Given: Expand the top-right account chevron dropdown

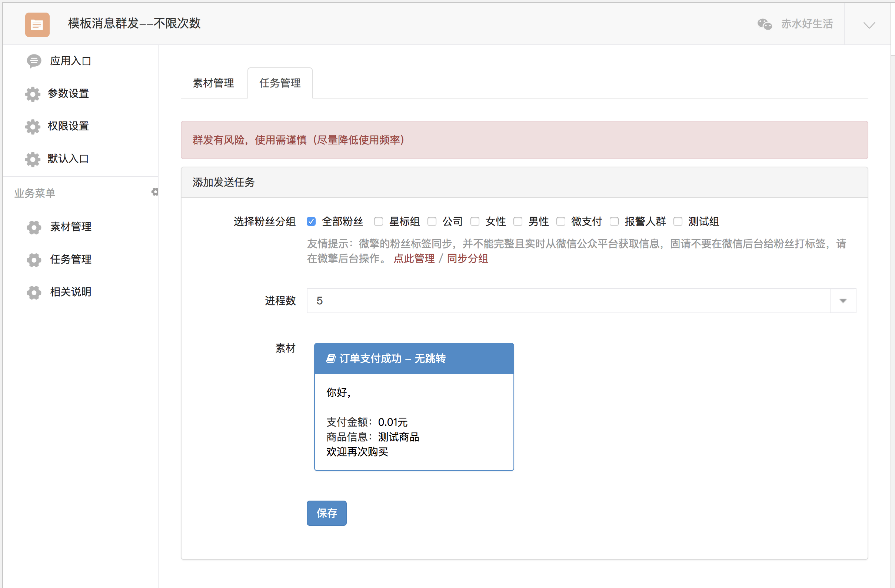Looking at the screenshot, I should (x=869, y=25).
